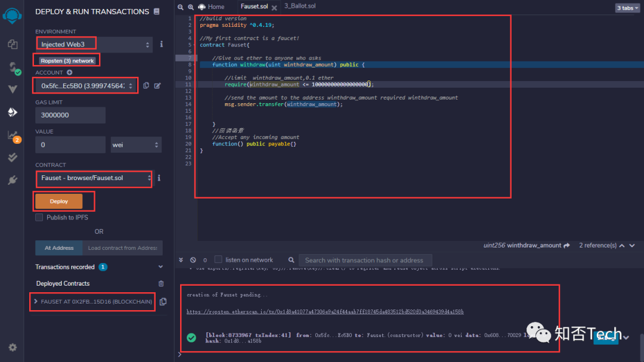Click the orange Deploy button
The height and width of the screenshot is (362, 644).
(58, 202)
